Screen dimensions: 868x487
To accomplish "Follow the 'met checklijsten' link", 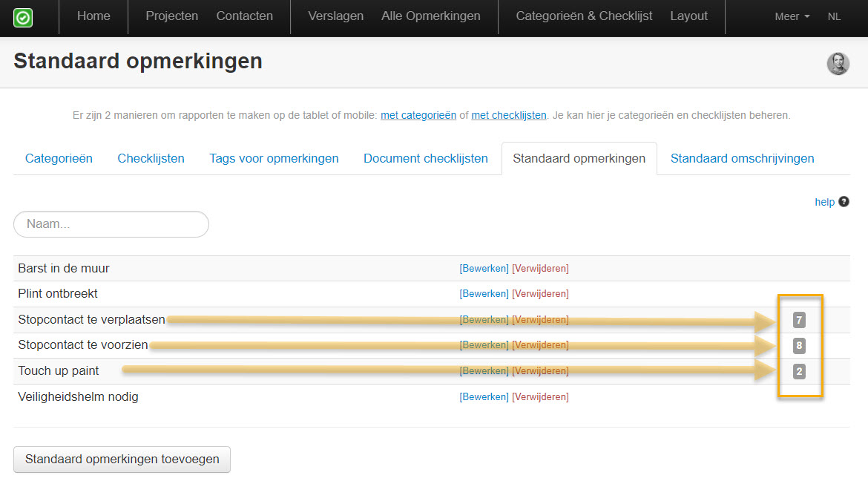I will 509,115.
